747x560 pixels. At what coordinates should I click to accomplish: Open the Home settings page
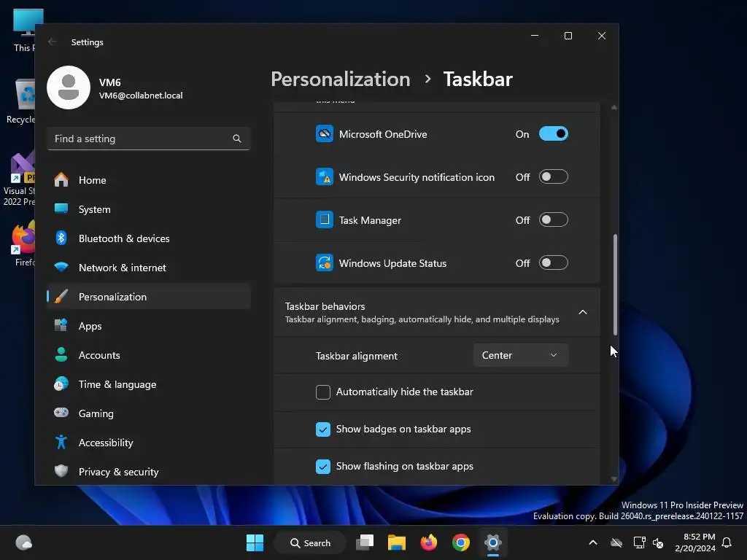[x=149, y=180]
